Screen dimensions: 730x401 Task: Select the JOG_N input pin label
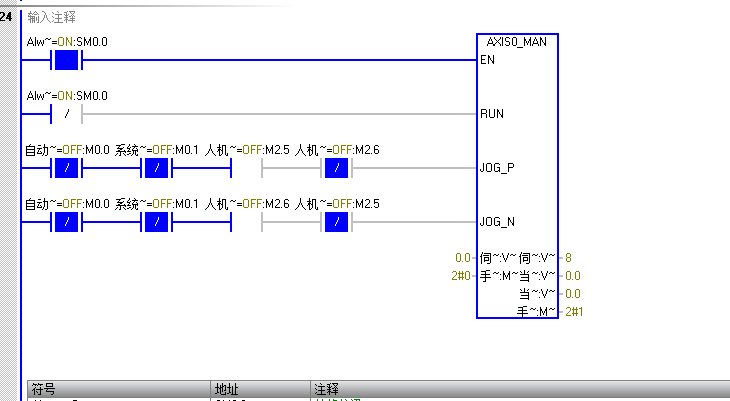(x=497, y=222)
